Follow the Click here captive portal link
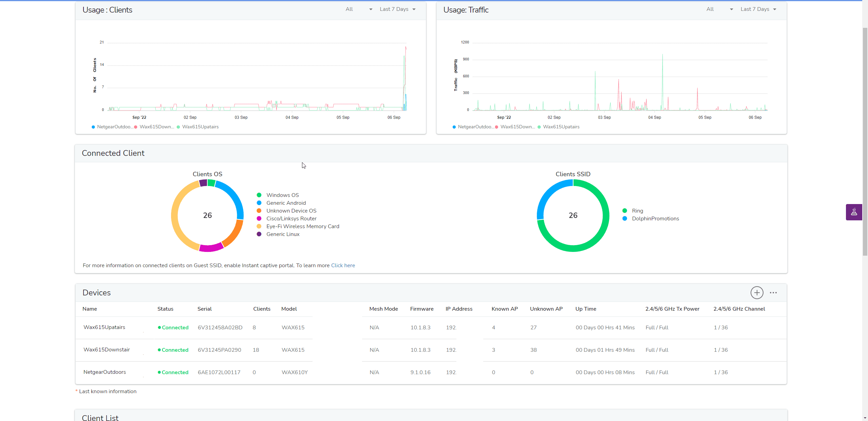Screen dimensions: 868x421 coord(343,266)
